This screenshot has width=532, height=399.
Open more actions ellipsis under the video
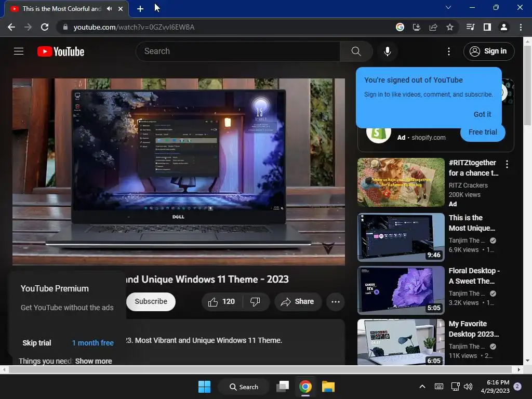pos(335,302)
